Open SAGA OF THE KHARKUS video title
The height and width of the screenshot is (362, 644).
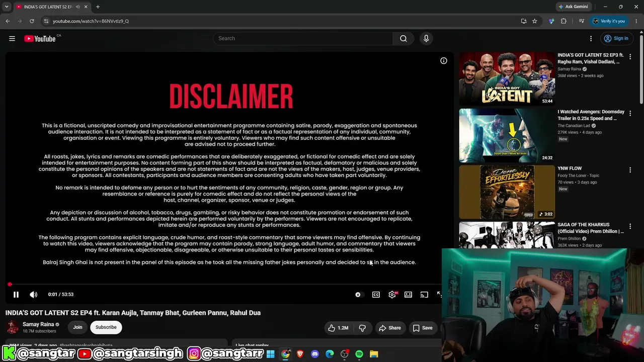(x=591, y=228)
